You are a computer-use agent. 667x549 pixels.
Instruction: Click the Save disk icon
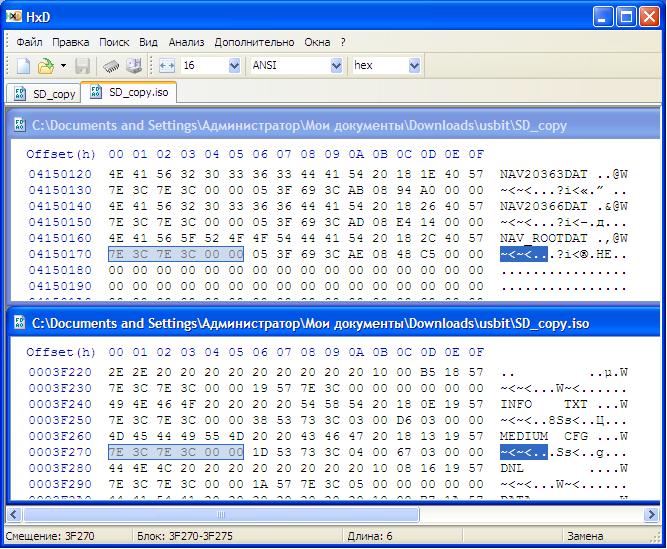point(83,66)
